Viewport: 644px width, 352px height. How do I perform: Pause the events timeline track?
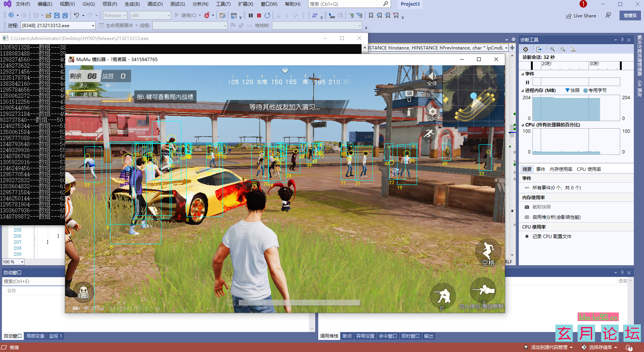click(x=527, y=82)
